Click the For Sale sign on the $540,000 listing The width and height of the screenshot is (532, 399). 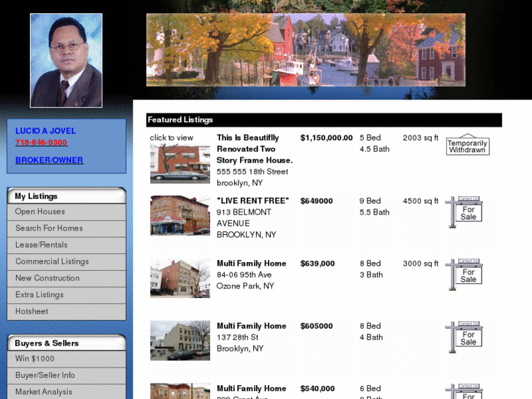tap(464, 392)
